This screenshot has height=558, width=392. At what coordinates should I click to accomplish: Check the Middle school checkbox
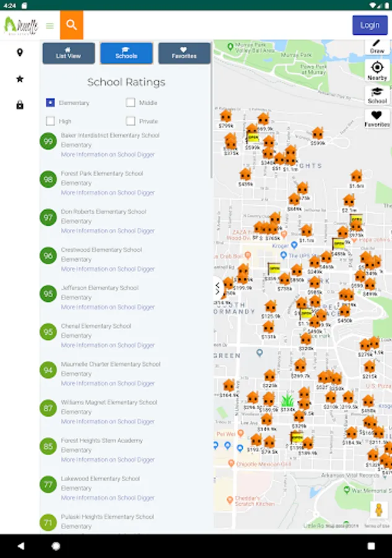131,102
